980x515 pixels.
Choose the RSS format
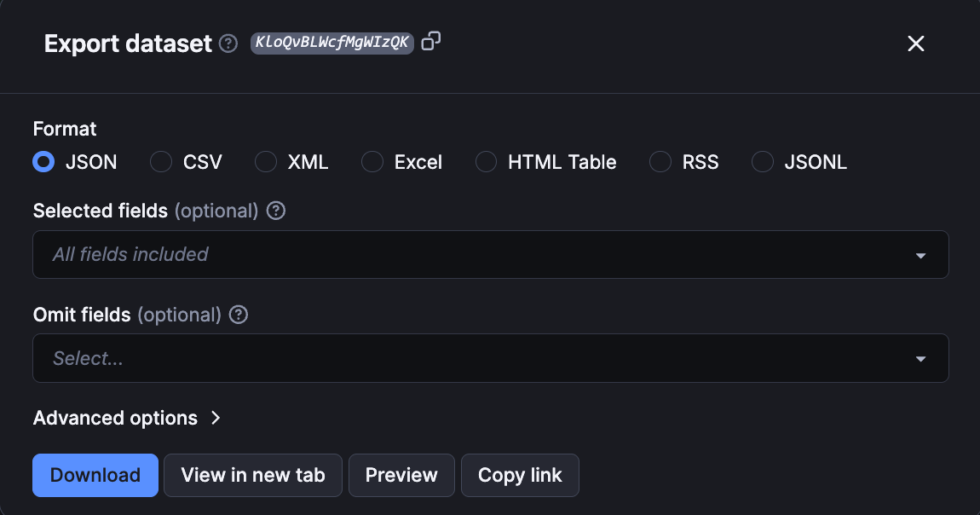tap(660, 162)
